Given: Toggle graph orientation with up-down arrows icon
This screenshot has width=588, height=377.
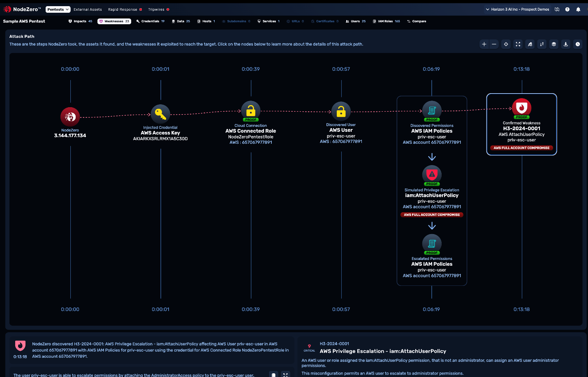Looking at the screenshot, I should coord(542,44).
